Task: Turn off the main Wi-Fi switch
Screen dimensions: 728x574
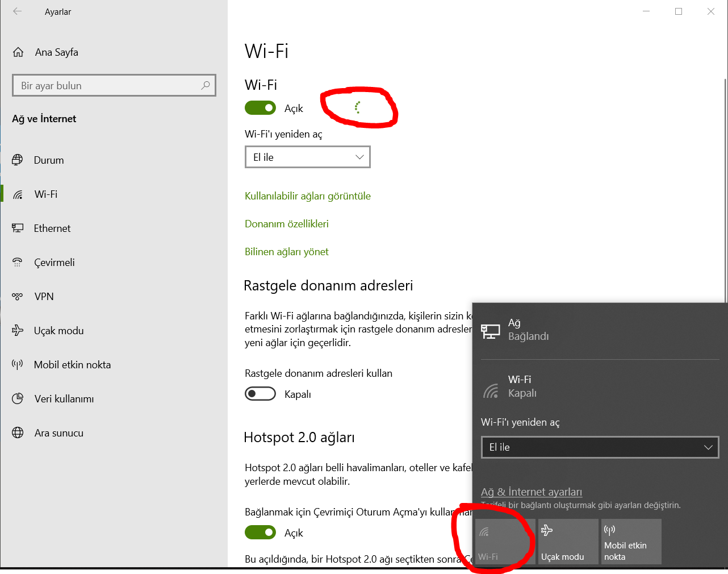Action: point(260,108)
